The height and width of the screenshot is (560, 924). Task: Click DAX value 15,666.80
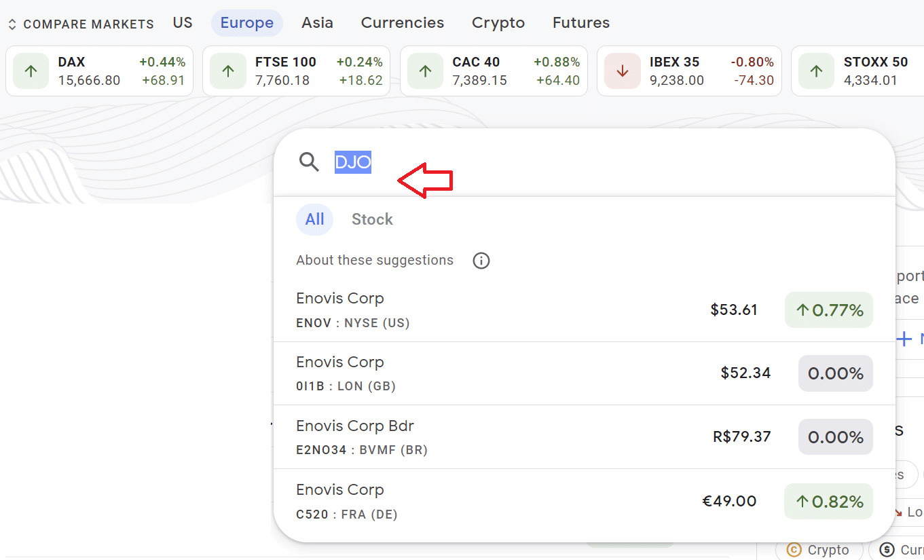click(89, 80)
